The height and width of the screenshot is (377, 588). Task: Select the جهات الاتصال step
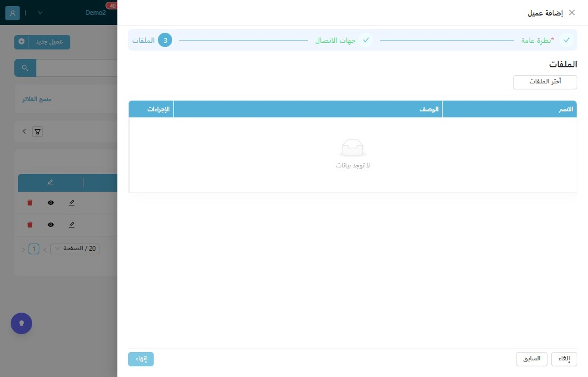pyautogui.click(x=344, y=40)
